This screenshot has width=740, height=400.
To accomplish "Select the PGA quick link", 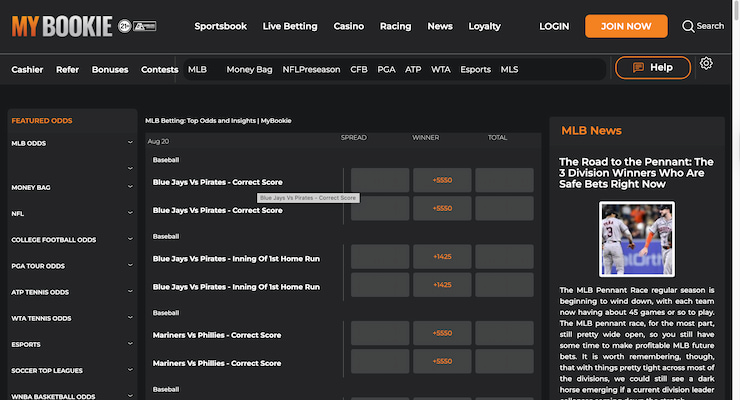I will pos(386,69).
